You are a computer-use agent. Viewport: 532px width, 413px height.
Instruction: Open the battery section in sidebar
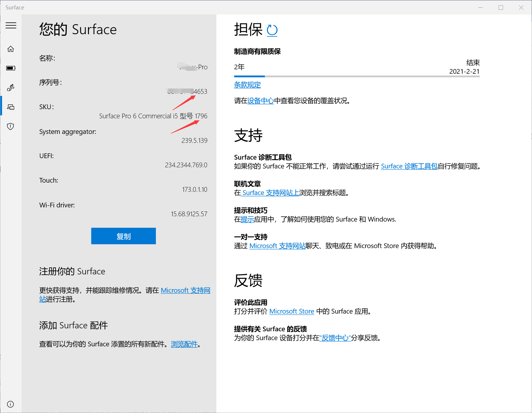pyautogui.click(x=11, y=68)
